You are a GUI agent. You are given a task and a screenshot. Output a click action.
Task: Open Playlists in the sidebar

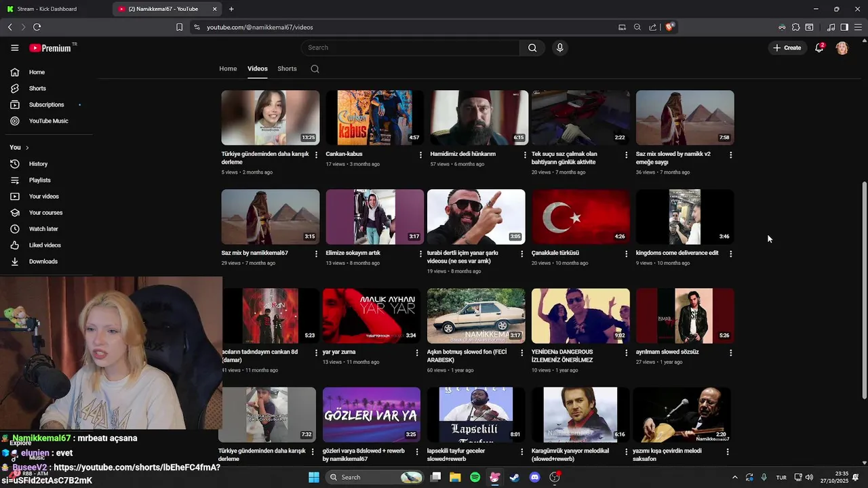pyautogui.click(x=39, y=180)
